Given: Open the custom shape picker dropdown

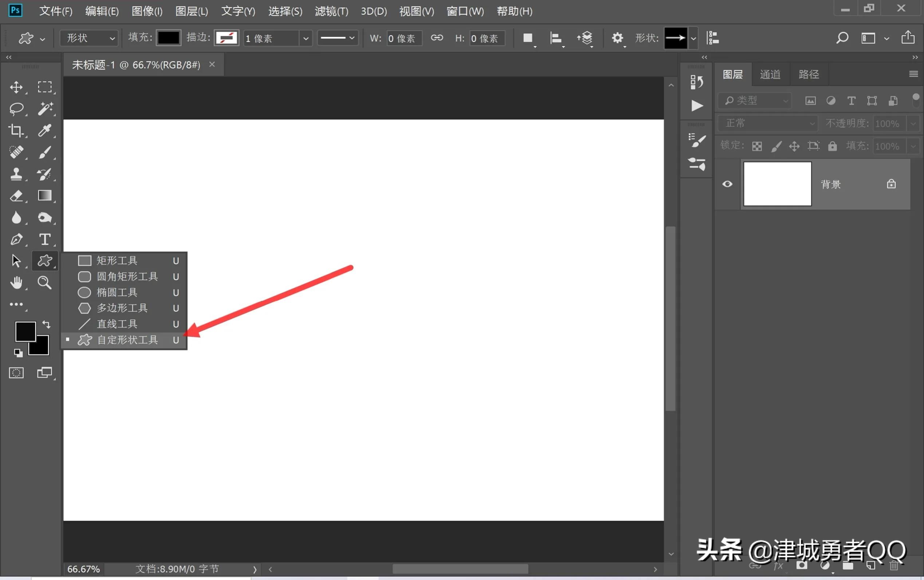Looking at the screenshot, I should [693, 38].
